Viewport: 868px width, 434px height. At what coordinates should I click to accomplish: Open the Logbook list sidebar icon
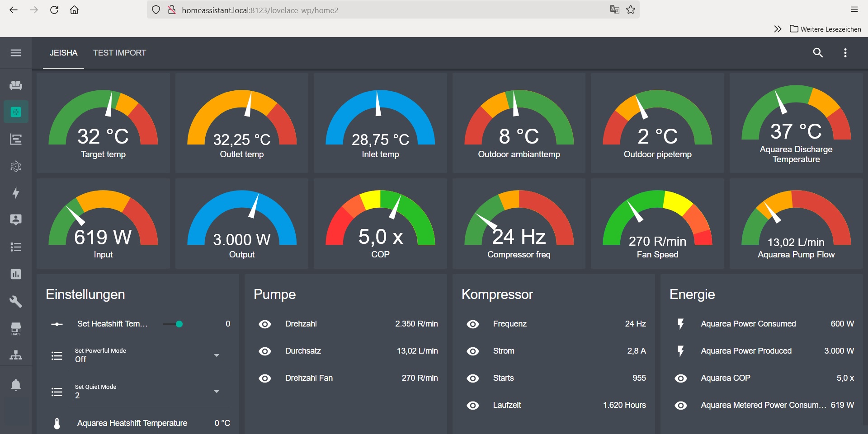click(16, 247)
